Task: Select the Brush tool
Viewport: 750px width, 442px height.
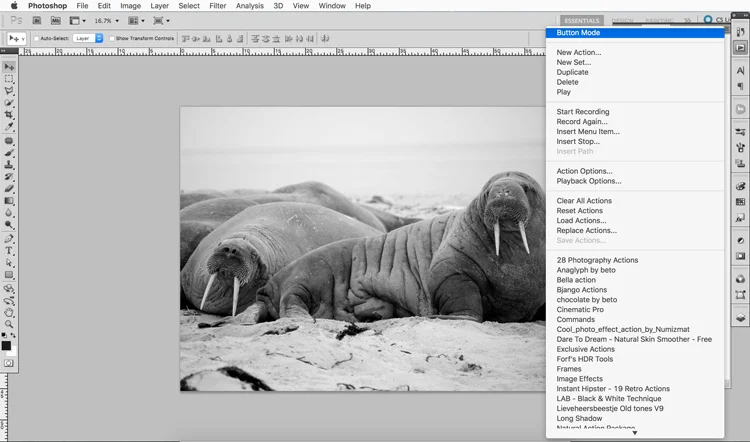Action: pos(9,153)
